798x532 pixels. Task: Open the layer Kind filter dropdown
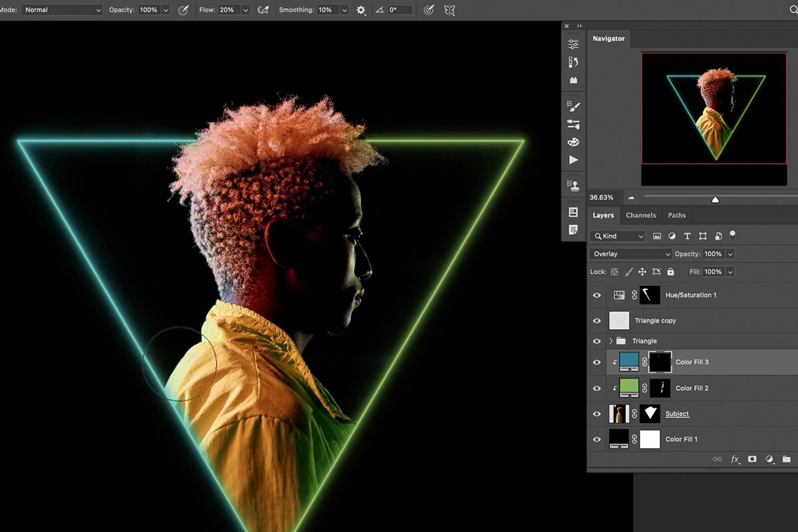pyautogui.click(x=618, y=236)
